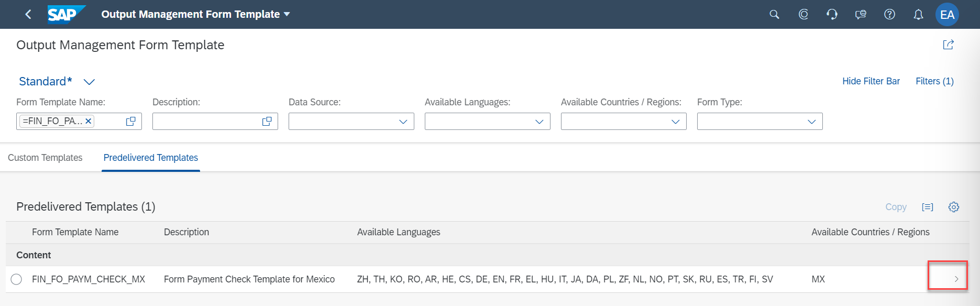The image size is (980, 306).
Task: Open the help question mark icon
Action: [x=889, y=14]
